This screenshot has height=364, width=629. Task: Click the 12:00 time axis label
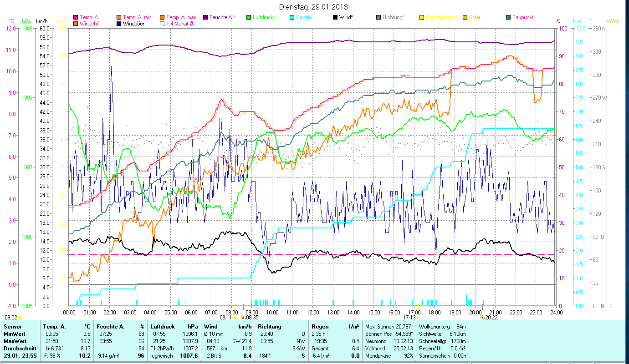(313, 312)
